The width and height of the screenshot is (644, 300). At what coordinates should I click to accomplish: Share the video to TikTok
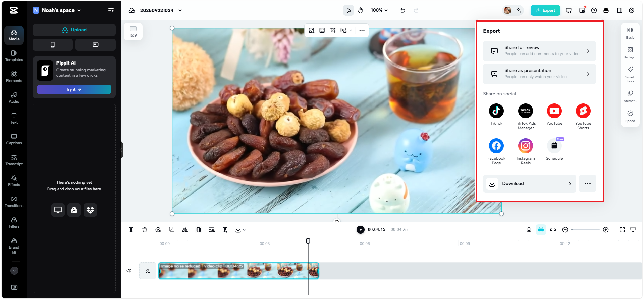(496, 111)
